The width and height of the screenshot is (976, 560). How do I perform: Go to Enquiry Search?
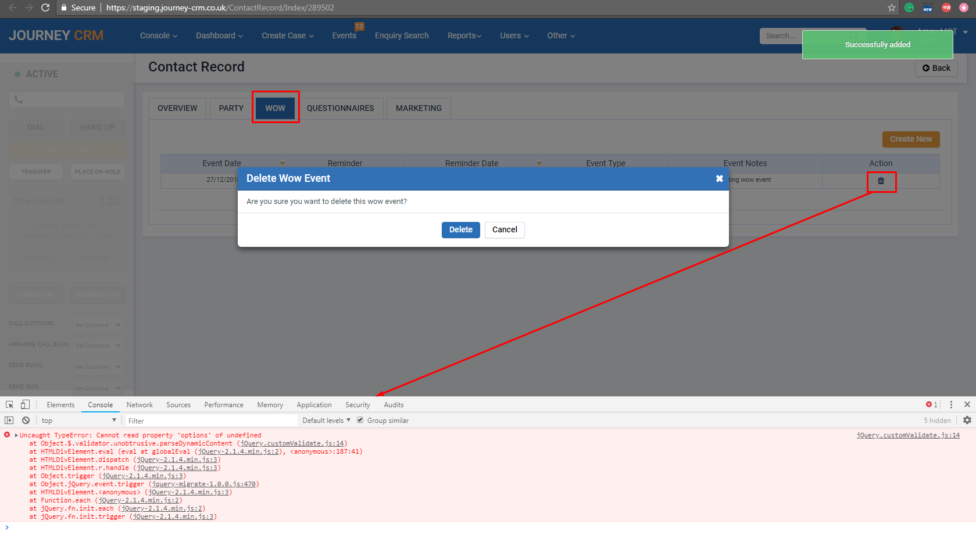(x=402, y=35)
